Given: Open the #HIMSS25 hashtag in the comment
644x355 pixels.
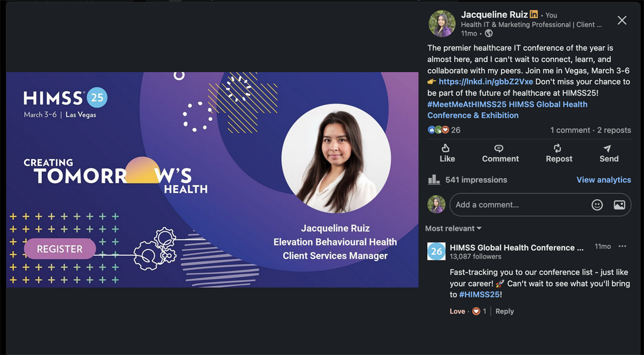Looking at the screenshot, I should tap(480, 294).
